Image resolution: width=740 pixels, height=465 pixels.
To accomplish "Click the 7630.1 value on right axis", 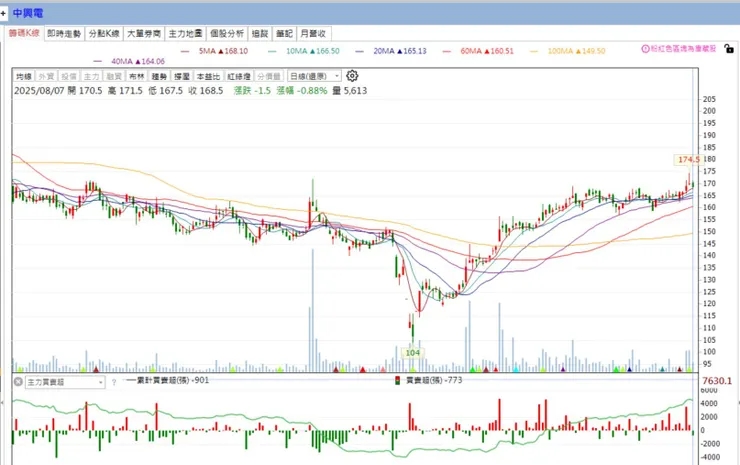I will tap(716, 381).
